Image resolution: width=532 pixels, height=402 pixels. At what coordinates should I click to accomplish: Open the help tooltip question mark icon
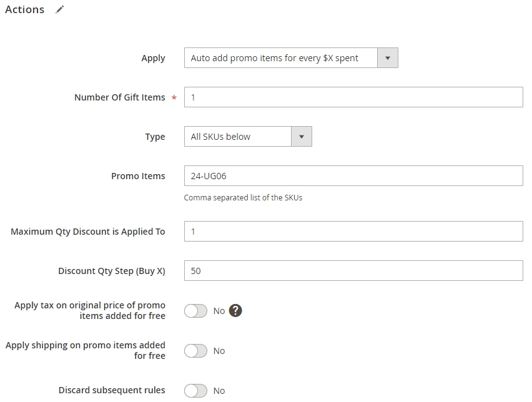pyautogui.click(x=235, y=311)
